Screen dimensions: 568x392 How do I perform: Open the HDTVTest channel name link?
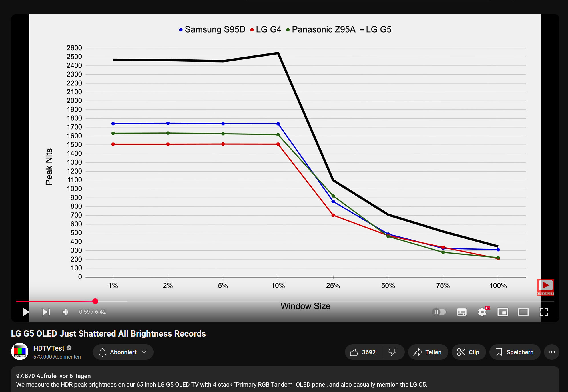coord(49,348)
